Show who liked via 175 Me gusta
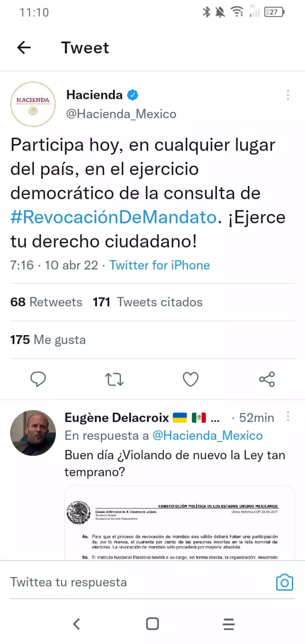The height and width of the screenshot is (644, 305). coord(48,340)
